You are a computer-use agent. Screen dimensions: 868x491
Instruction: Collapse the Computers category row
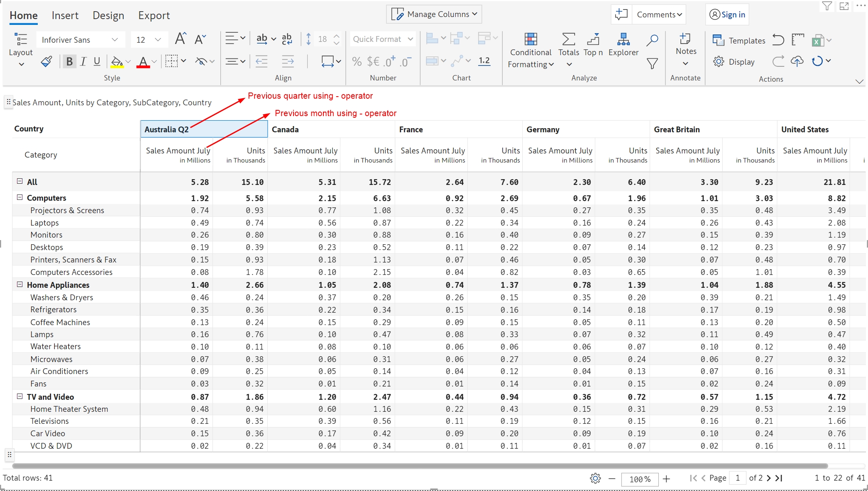click(x=20, y=198)
